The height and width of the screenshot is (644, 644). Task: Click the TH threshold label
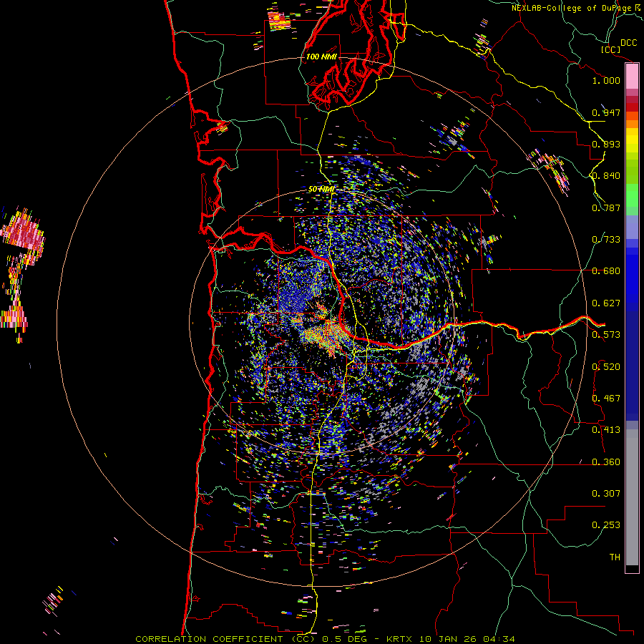click(615, 557)
